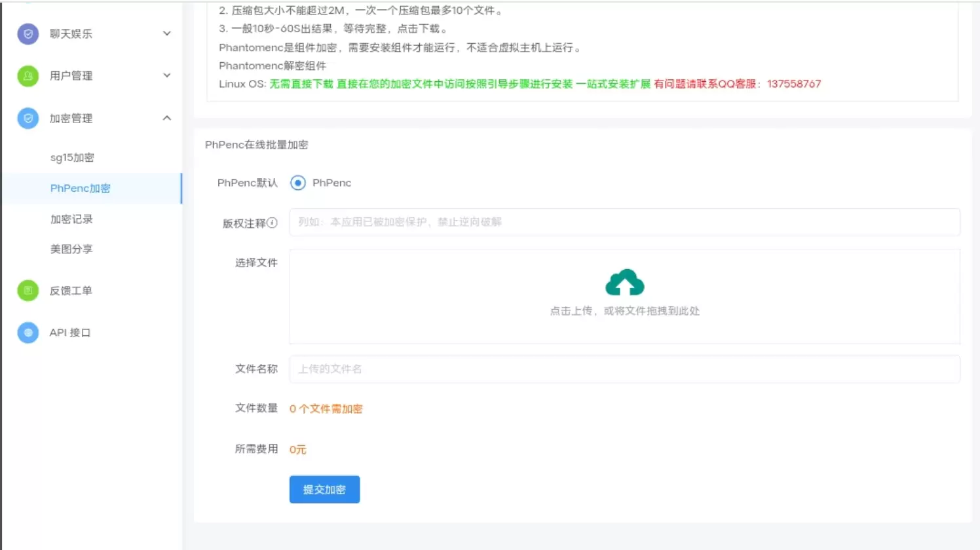Expand the 用户管理 menu chevron
The width and height of the screenshot is (980, 550).
coord(167,75)
